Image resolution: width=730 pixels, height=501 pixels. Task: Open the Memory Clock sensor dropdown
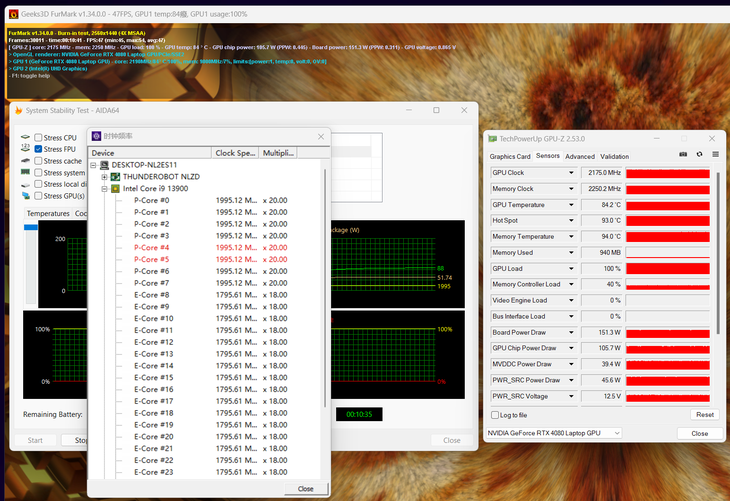(x=571, y=189)
